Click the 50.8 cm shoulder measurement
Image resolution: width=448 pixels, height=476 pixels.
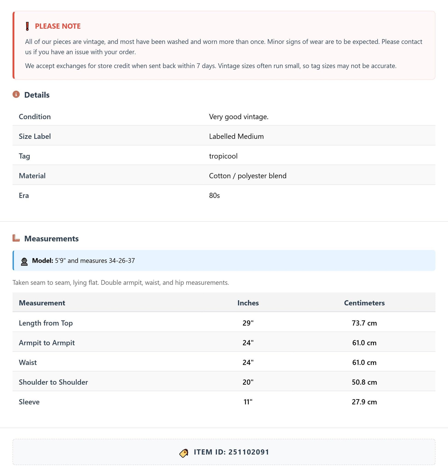point(364,382)
